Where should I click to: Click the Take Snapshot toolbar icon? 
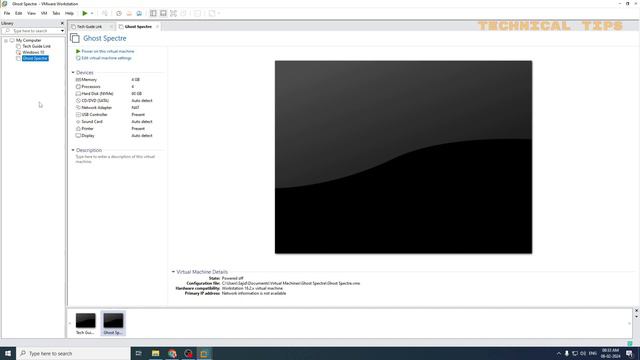click(119, 13)
